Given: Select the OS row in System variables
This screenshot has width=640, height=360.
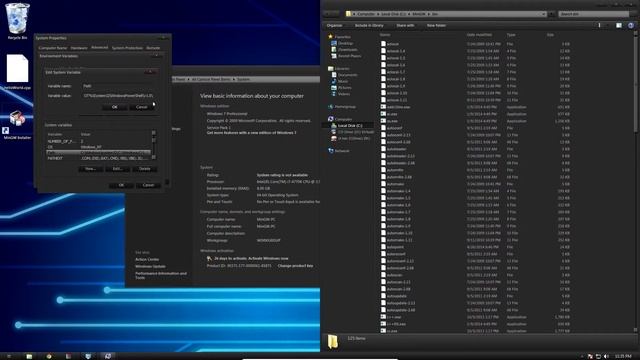Looking at the screenshot, I should point(98,147).
